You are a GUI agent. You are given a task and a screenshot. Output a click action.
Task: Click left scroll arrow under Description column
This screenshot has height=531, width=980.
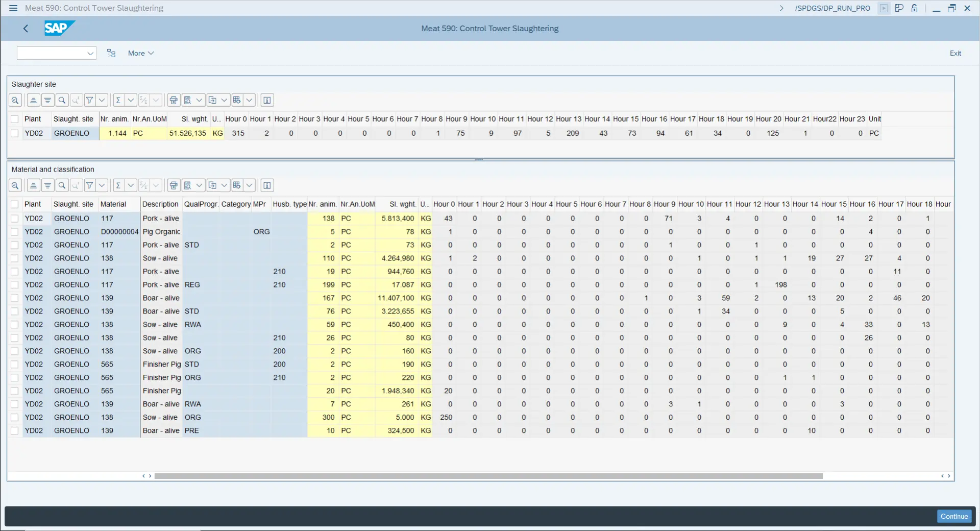point(144,476)
